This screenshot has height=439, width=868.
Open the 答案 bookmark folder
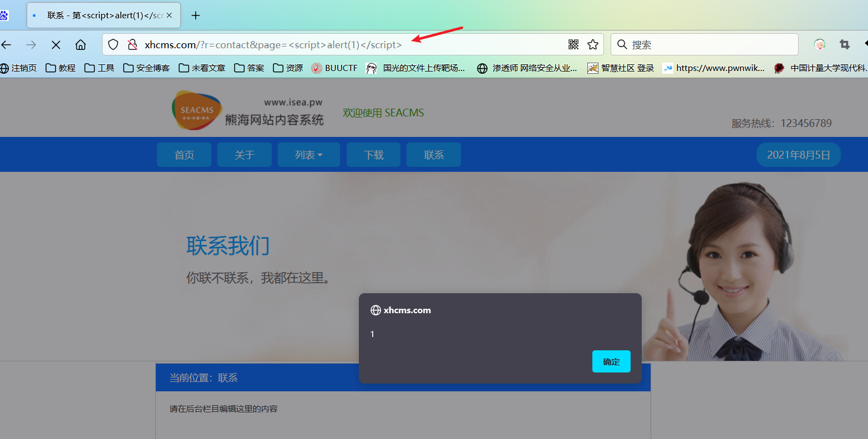(249, 68)
